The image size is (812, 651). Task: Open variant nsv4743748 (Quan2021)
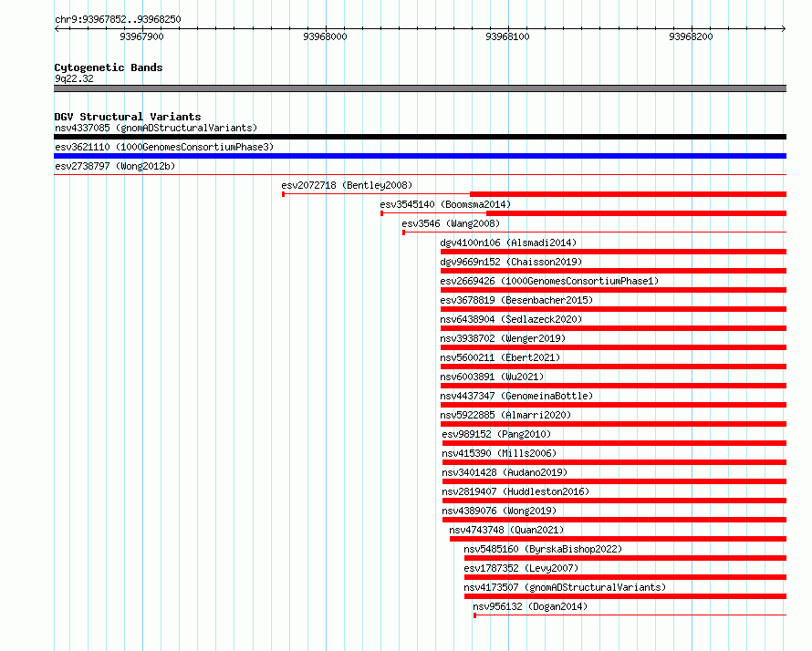(x=506, y=530)
